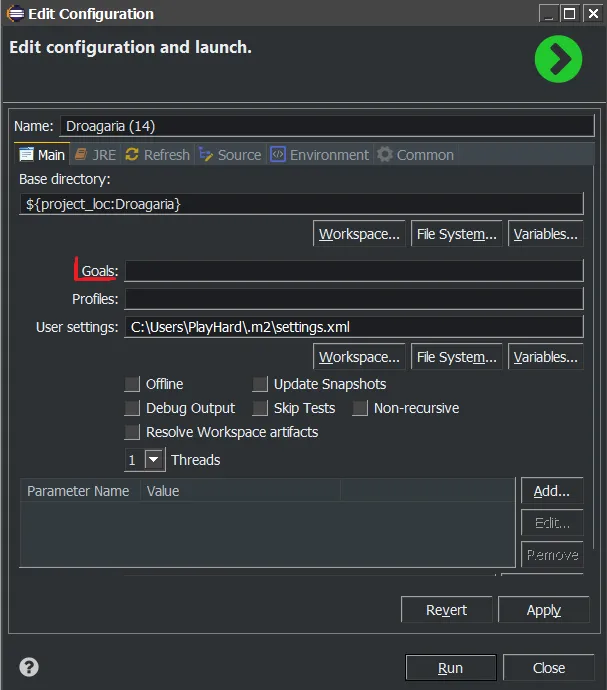
Task: Go to the Common tab
Action: tap(415, 155)
